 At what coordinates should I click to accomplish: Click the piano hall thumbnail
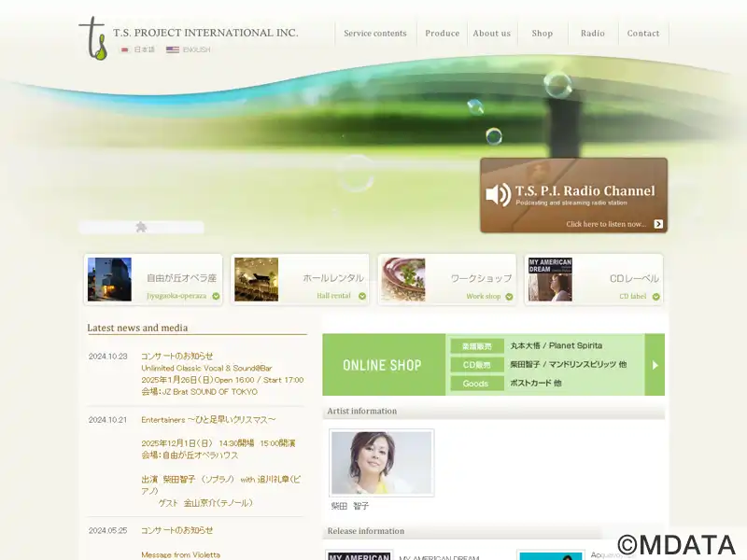click(x=256, y=279)
